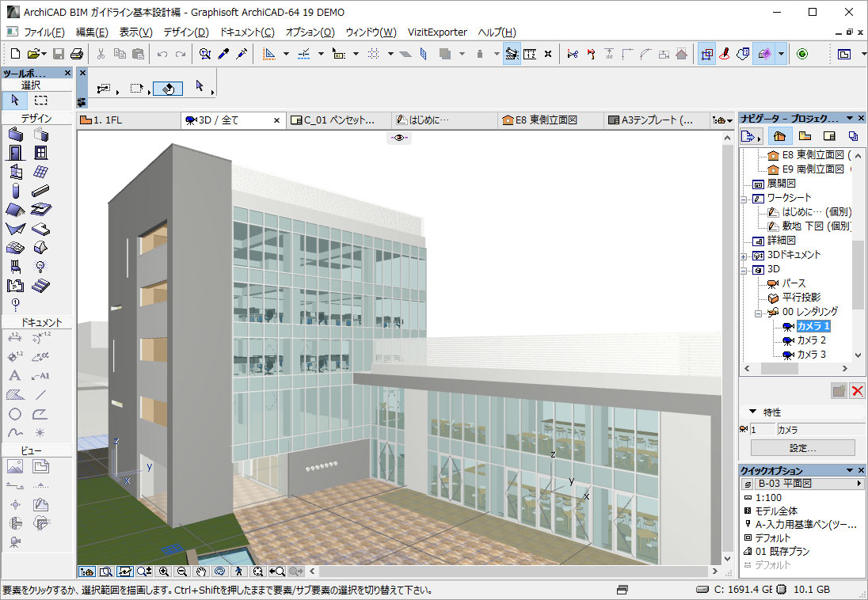Toggle the Project Map view in navigator
The image size is (868, 600).
tap(779, 136)
